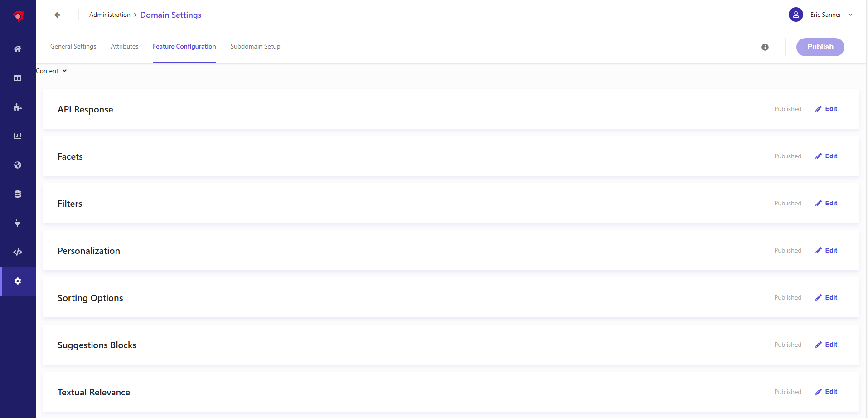The width and height of the screenshot is (868, 418).
Task: Switch to the General Settings tab
Action: [x=73, y=47]
